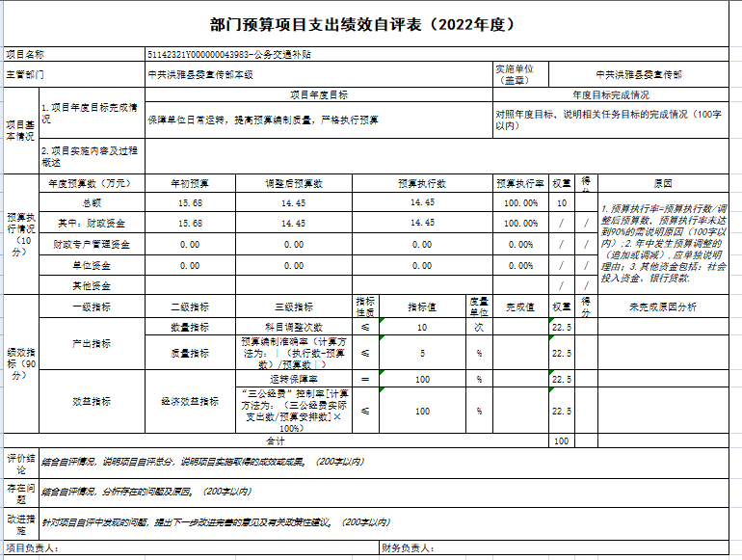This screenshot has width=742, height=560.
Task: Click the 15.68 value in 总额 row
Action: (x=190, y=202)
